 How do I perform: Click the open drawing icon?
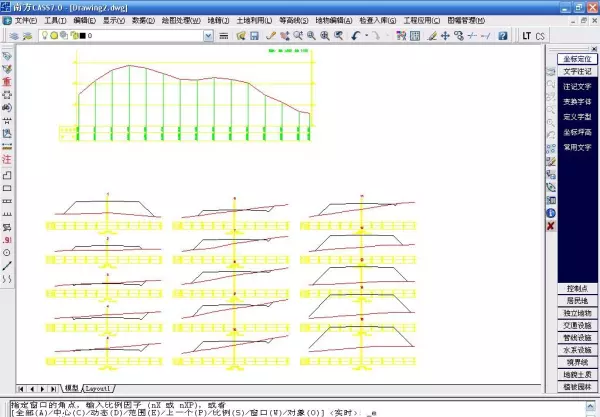click(x=241, y=36)
